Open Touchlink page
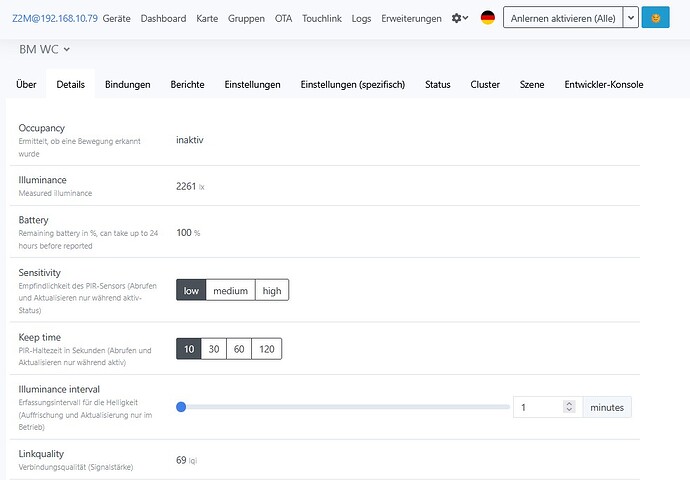690x480 pixels. [322, 18]
